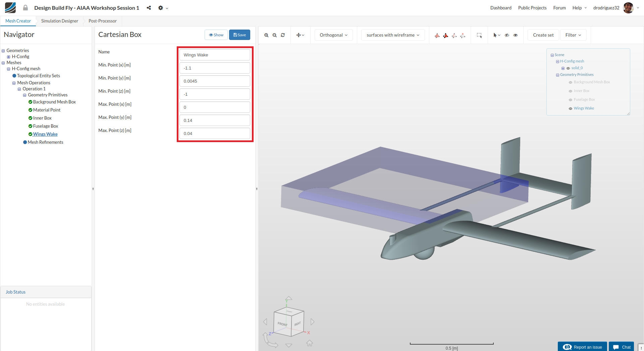The image size is (644, 351).
Task: Reset the view with the refresh icon
Action: tap(283, 35)
